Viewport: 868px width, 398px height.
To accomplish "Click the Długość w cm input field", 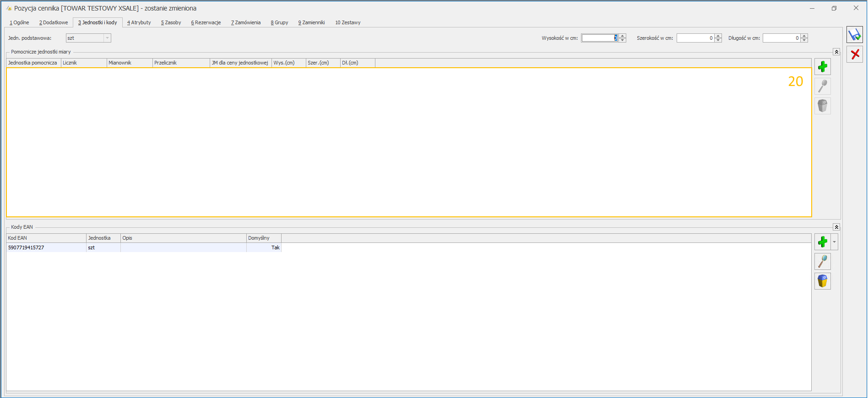I will click(x=781, y=38).
